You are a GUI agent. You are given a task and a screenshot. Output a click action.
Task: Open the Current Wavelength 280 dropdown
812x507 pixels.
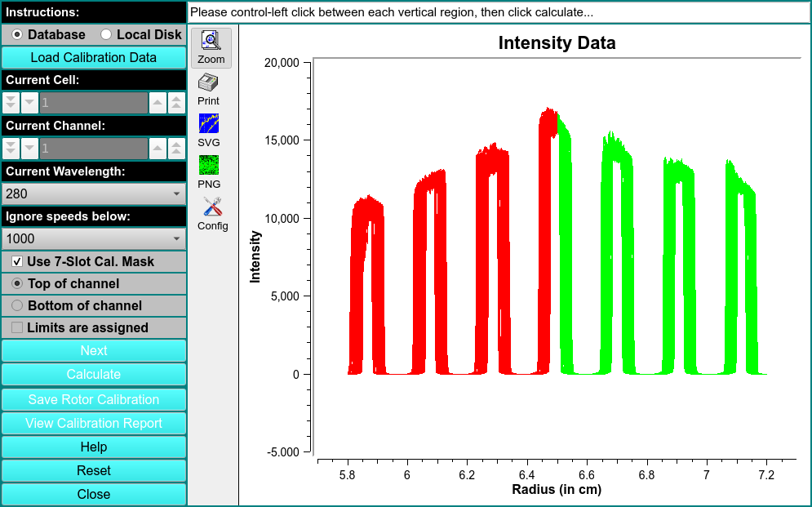tap(93, 193)
